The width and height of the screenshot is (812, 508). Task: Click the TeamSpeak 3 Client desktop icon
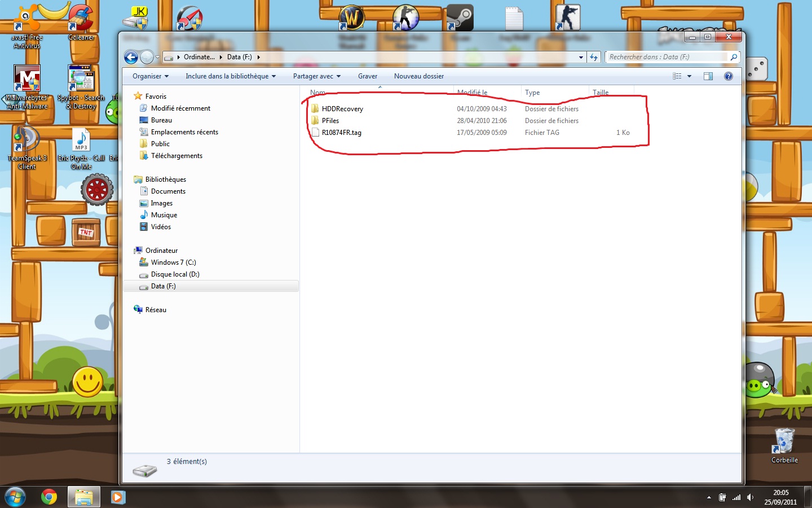[27, 148]
